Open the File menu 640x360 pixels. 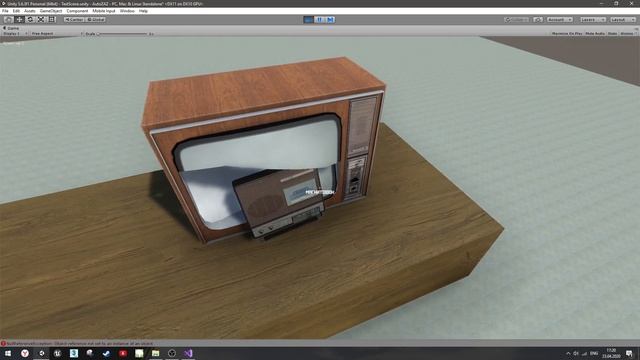pos(5,11)
